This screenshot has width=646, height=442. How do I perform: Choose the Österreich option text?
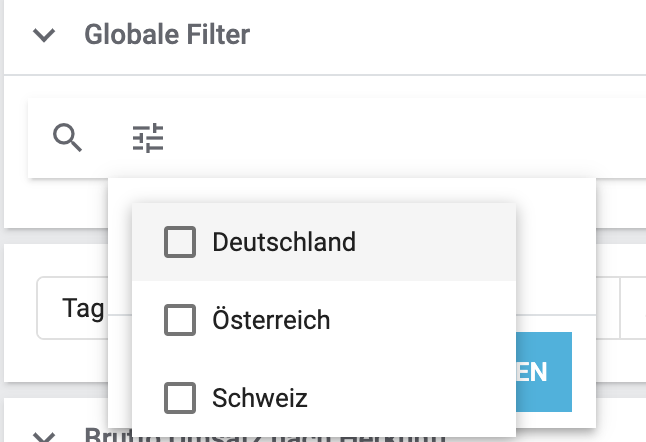271,320
